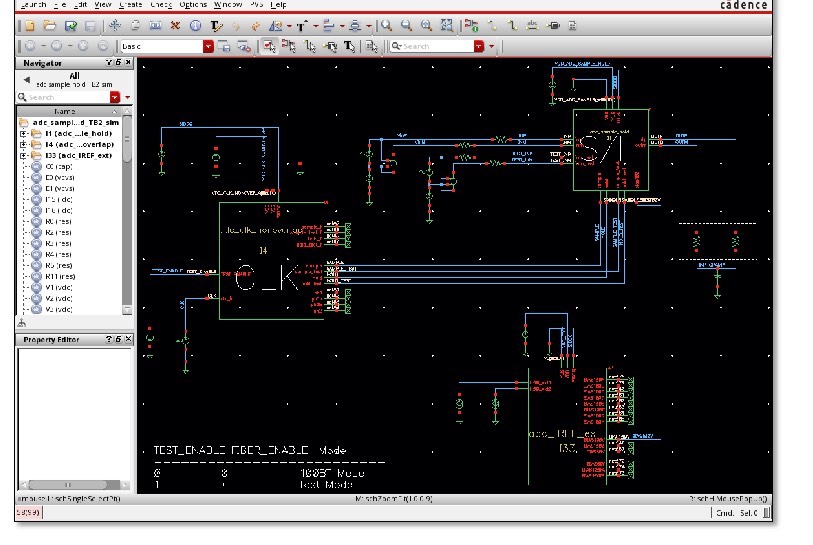Screen dimensions: 813x545
Task: Open the Navigator search red dropdown
Action: (x=115, y=97)
